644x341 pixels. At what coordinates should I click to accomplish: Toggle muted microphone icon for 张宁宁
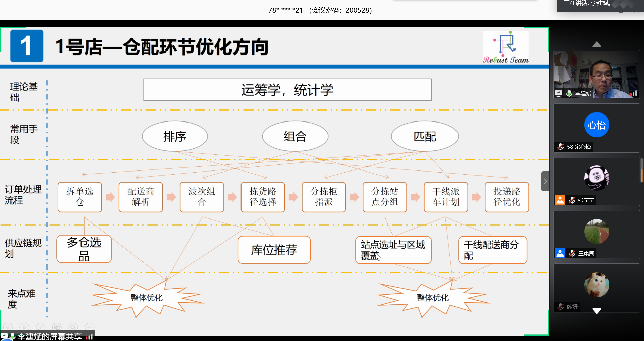coord(572,200)
